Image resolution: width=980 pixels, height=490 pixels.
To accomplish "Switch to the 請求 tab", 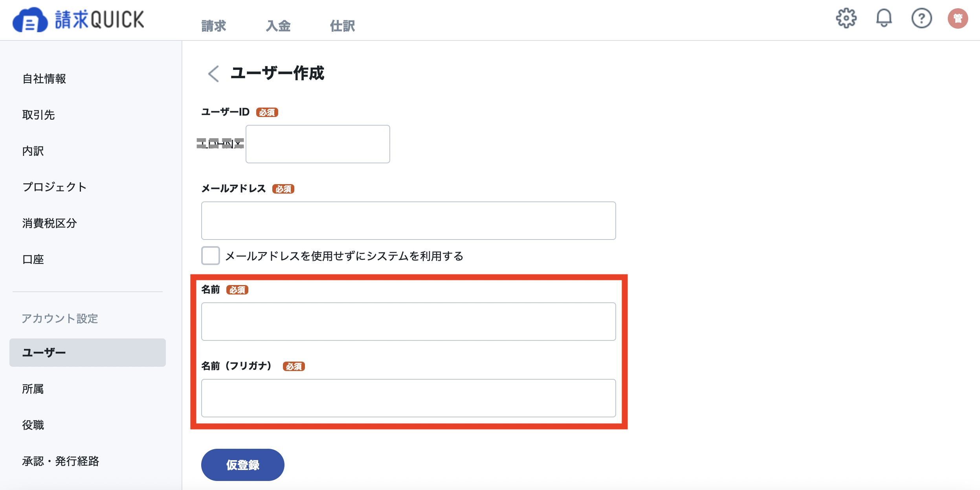I will (x=213, y=26).
